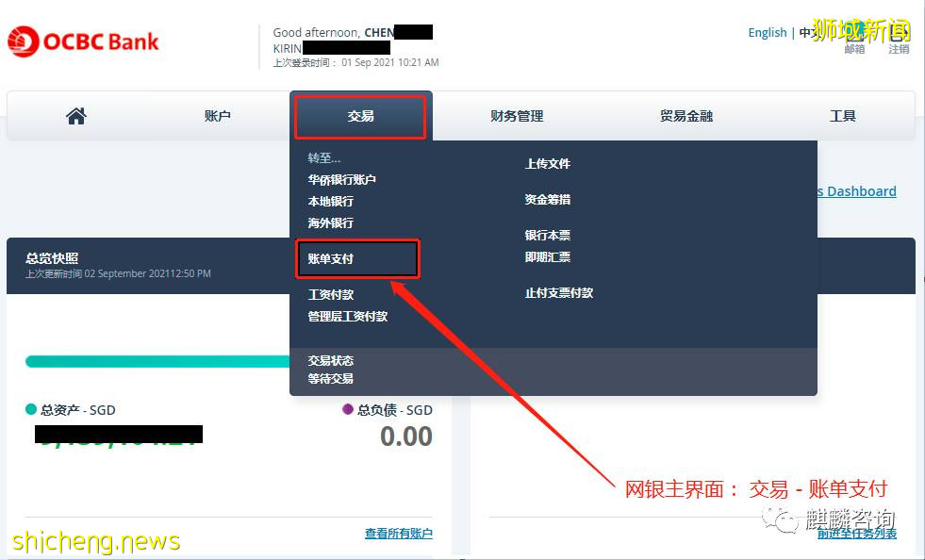Select 海外银行 transfer option
The width and height of the screenshot is (925, 560).
point(329,224)
